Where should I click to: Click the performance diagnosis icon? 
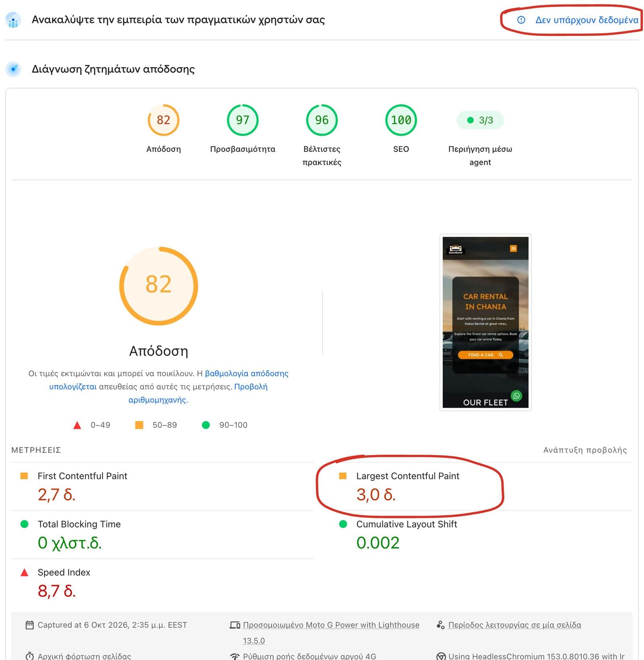[13, 69]
